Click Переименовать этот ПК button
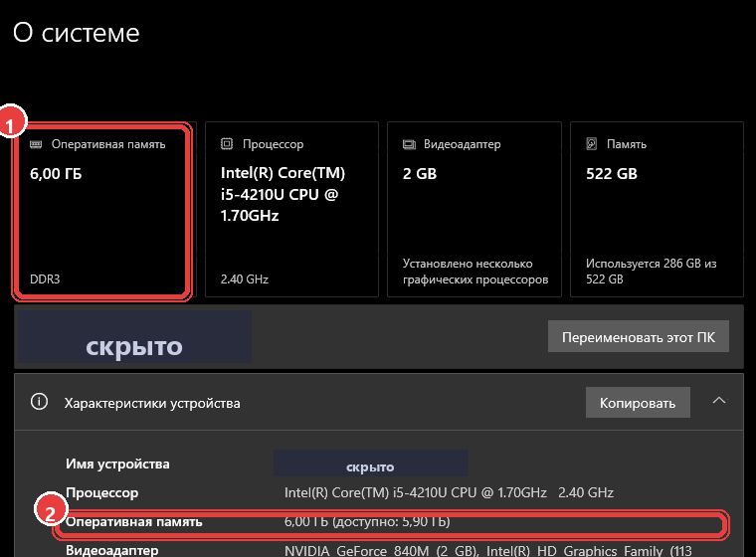Screen dimensions: 756x557 point(639,336)
